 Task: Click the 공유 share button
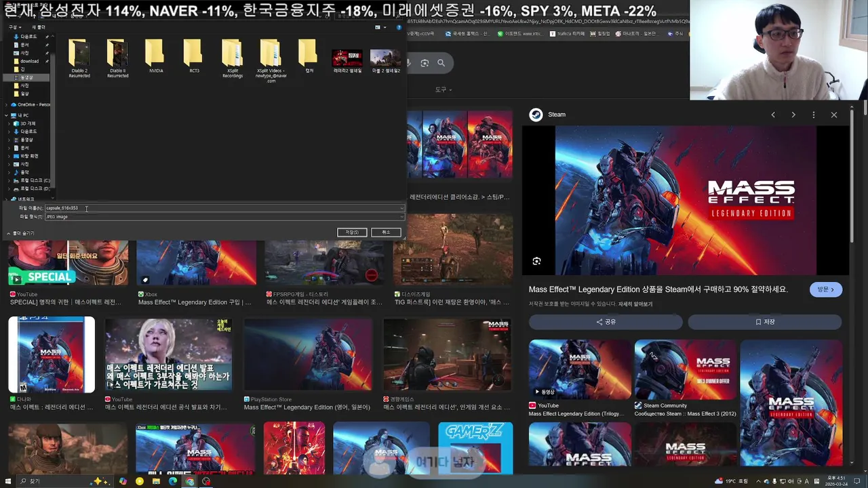click(606, 322)
